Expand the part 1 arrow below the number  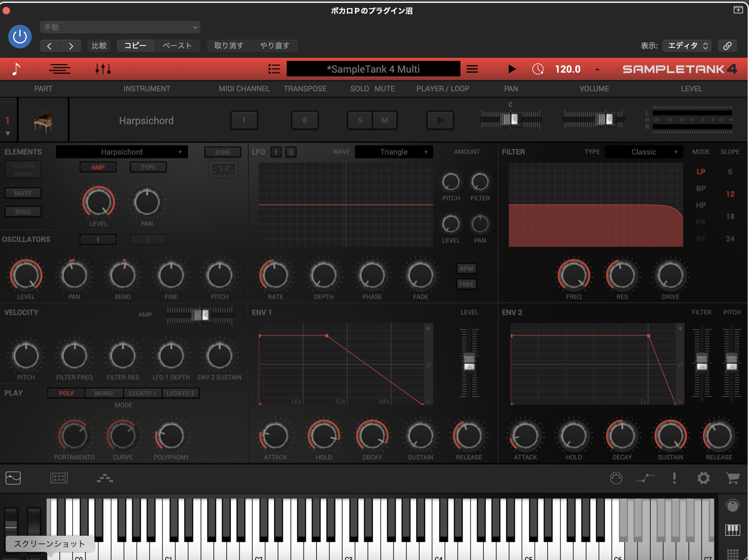[x=8, y=134]
